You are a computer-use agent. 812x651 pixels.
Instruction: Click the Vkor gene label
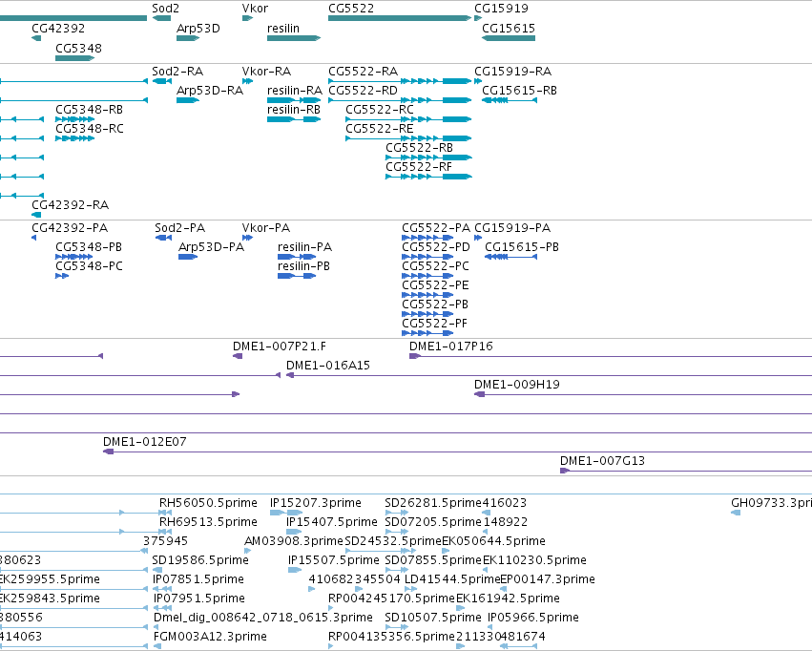[x=255, y=9]
